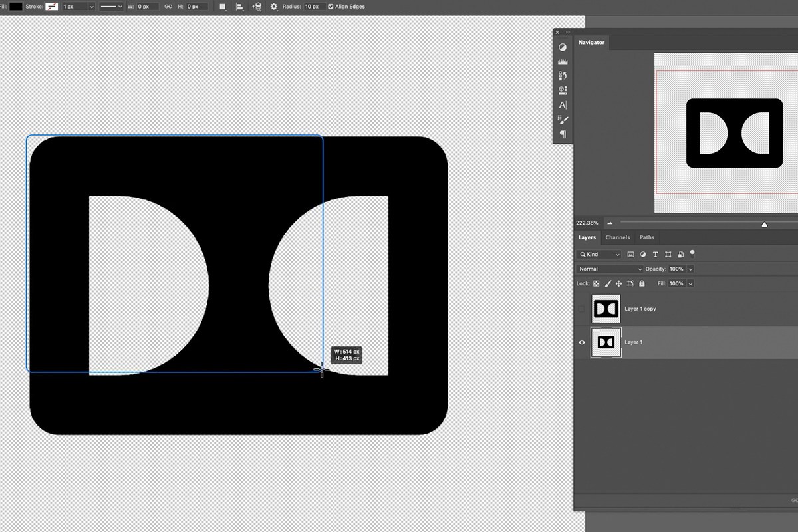
Task: Open the layer Fill dropdown arrow
Action: (690, 283)
